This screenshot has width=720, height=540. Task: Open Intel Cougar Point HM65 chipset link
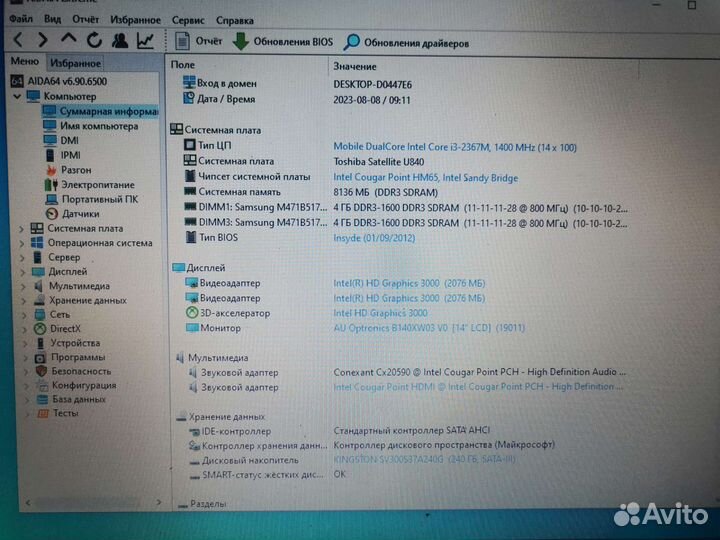click(x=425, y=178)
